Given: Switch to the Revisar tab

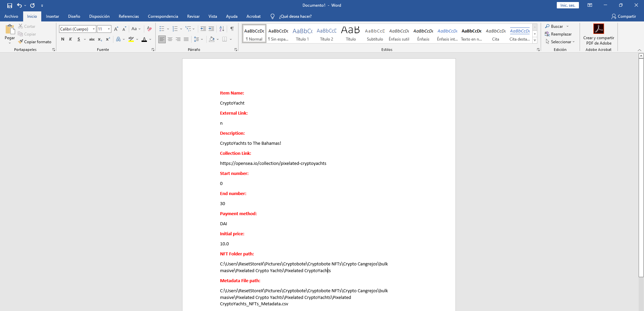Looking at the screenshot, I should click(x=193, y=16).
